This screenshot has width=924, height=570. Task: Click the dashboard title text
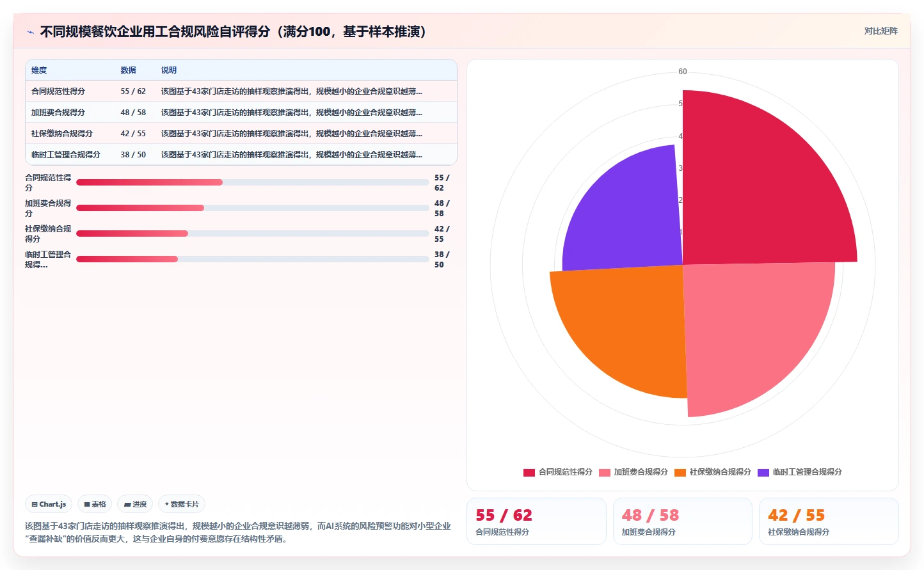coord(234,31)
